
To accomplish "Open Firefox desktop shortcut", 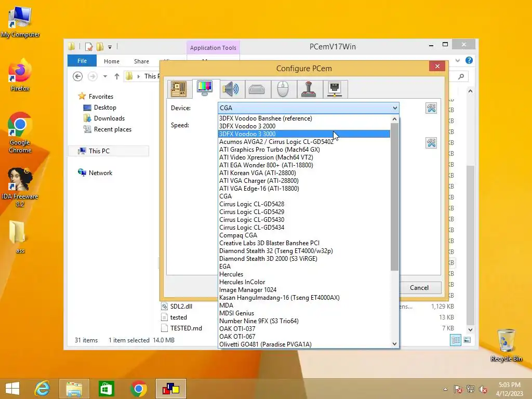I will coord(20,75).
